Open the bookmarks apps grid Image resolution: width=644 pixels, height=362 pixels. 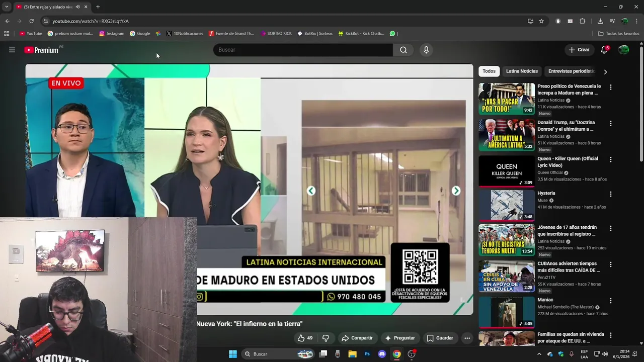point(7,34)
